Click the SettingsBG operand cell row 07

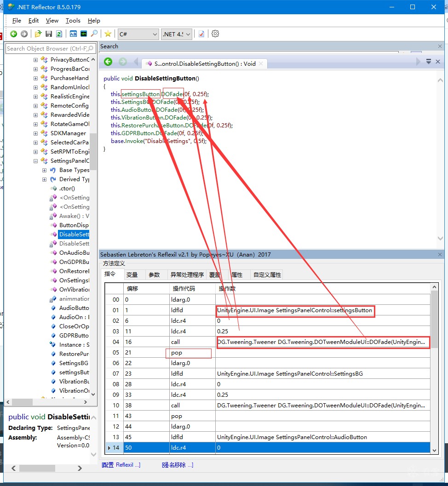(323, 373)
